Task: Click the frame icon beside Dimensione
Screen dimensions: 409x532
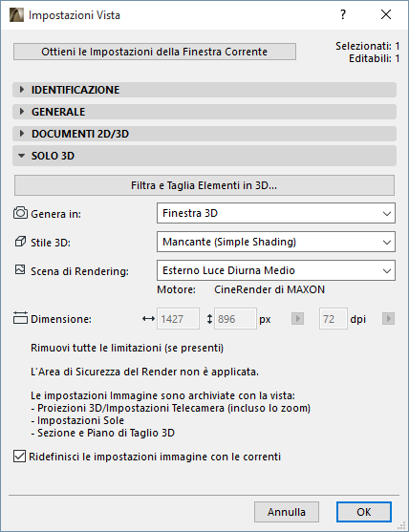Action: (x=20, y=318)
